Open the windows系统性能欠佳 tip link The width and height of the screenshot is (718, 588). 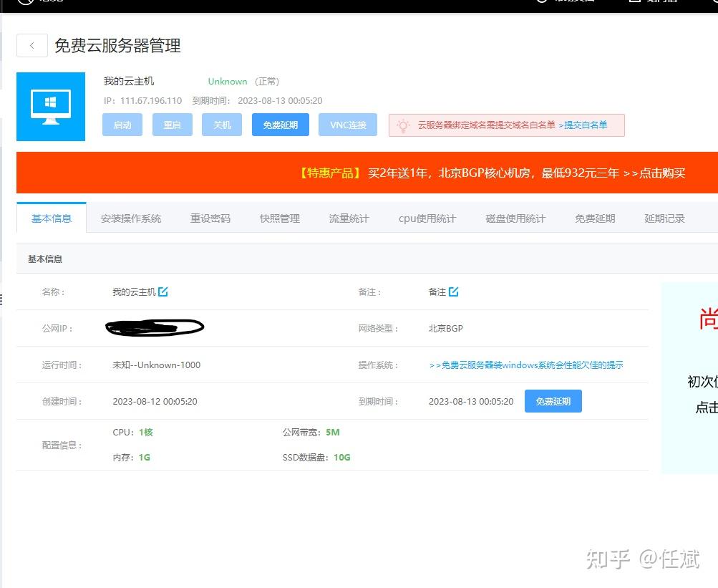point(526,365)
